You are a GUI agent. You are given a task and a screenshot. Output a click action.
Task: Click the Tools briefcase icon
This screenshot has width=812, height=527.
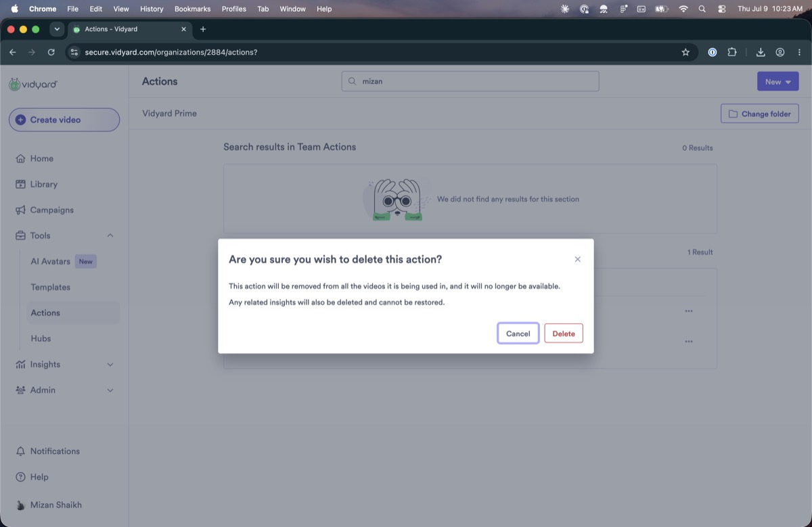tap(20, 235)
